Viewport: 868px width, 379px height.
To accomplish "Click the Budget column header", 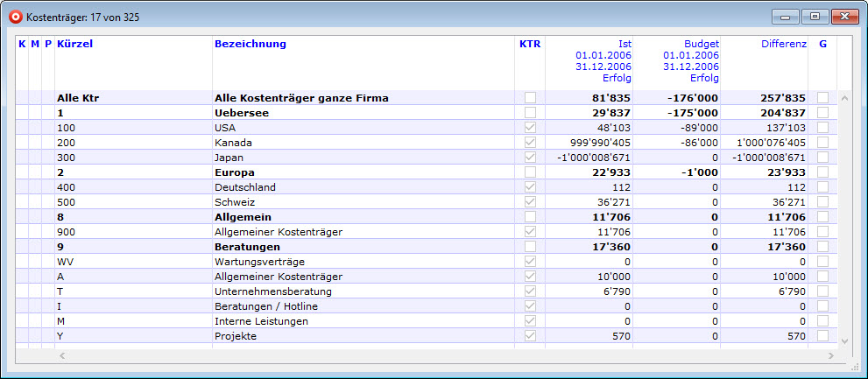I will (701, 44).
